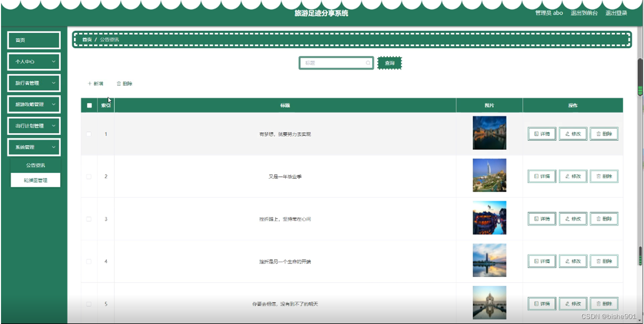Collapse the 系统管理 sidebar menu chevron

[53, 147]
